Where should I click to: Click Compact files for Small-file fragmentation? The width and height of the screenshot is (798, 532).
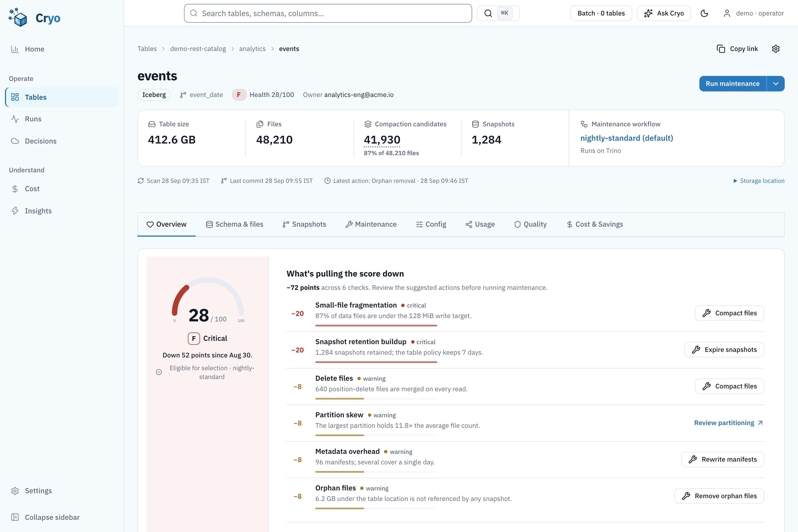(730, 313)
